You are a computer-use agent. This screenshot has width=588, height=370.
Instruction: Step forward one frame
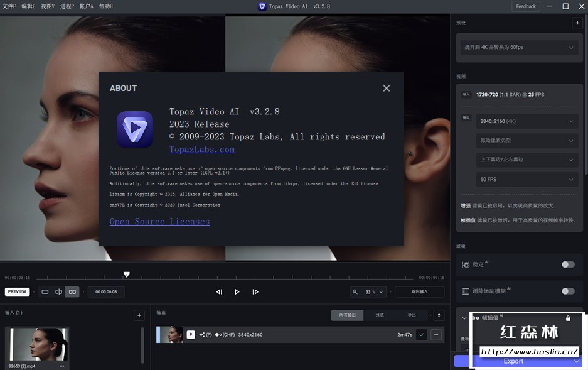(255, 291)
